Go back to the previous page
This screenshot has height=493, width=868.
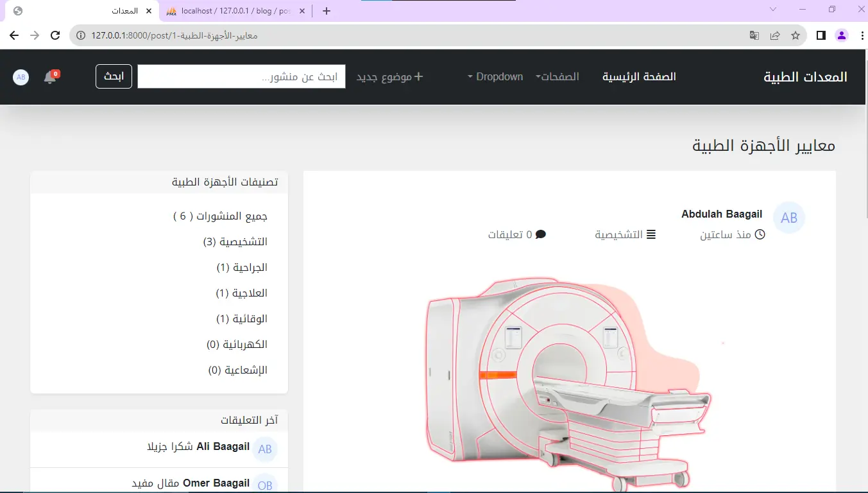coord(14,35)
